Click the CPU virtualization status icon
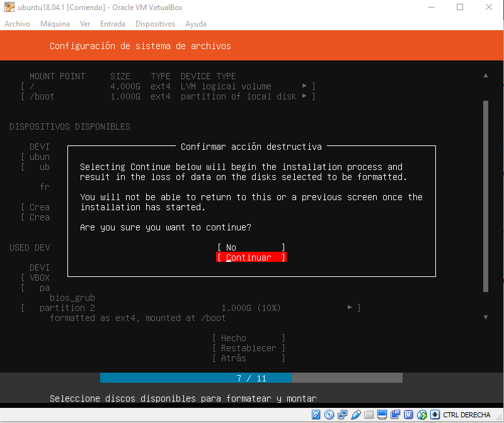The width and height of the screenshot is (504, 423). click(x=408, y=415)
